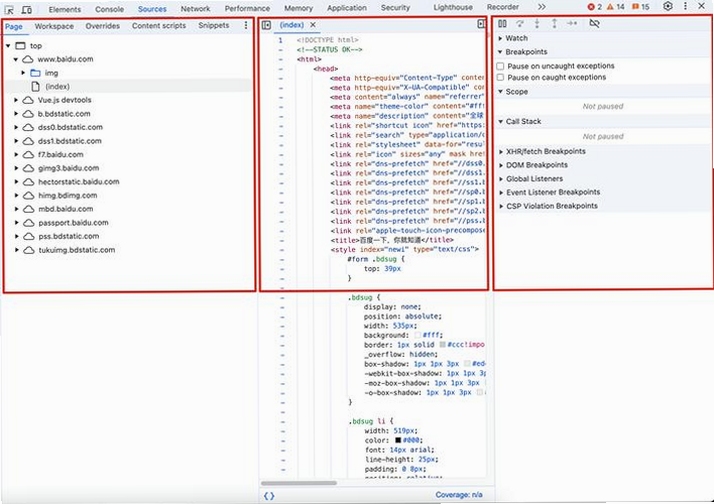Hide the debugger sidebar icon

coord(481,24)
